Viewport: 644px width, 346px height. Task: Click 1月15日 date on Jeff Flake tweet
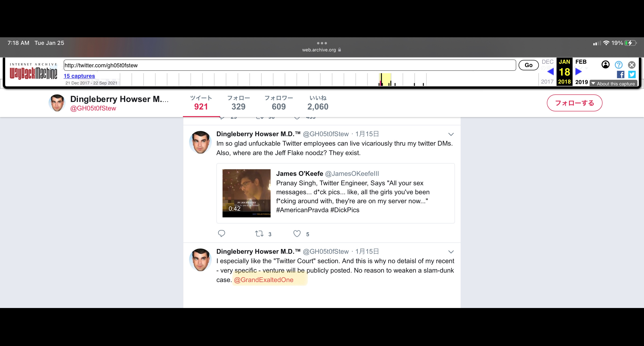click(367, 134)
